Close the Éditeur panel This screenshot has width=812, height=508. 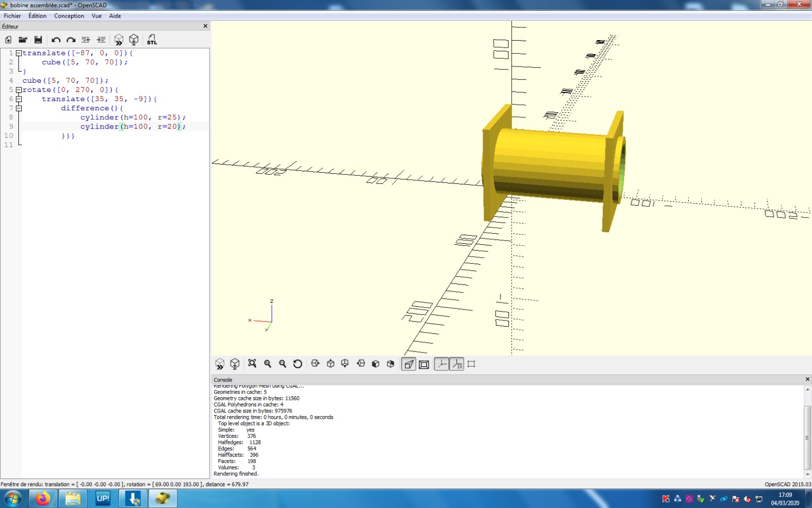click(206, 26)
